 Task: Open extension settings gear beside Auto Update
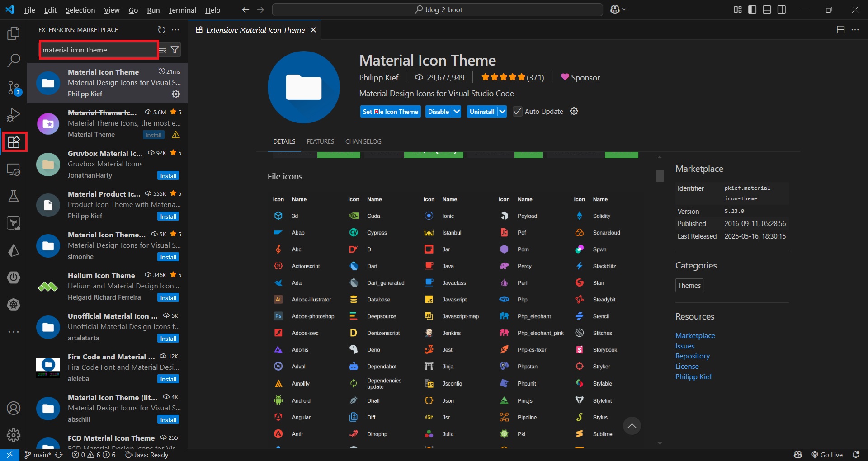pos(574,111)
